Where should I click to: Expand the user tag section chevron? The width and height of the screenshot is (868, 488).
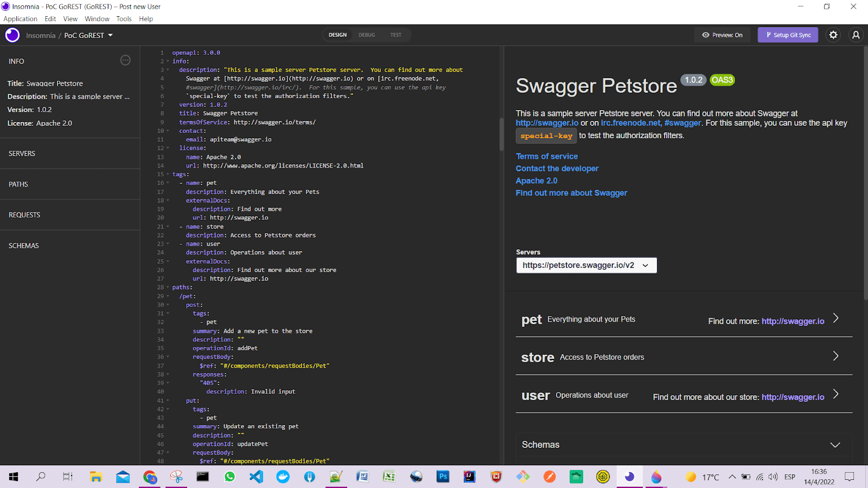[x=836, y=394]
